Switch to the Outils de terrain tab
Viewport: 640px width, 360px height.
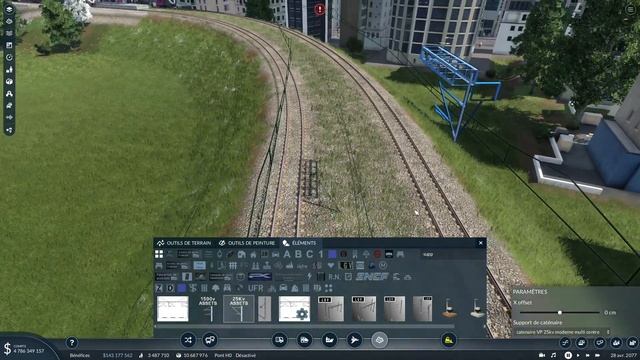184,243
